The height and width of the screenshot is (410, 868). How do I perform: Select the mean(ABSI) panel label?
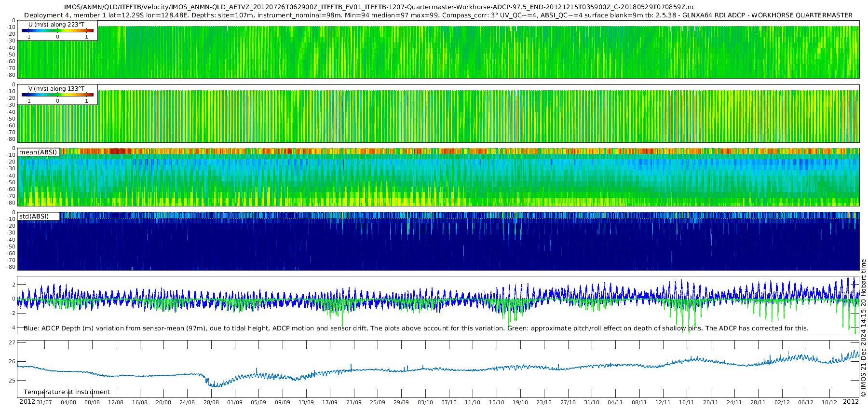pos(38,152)
